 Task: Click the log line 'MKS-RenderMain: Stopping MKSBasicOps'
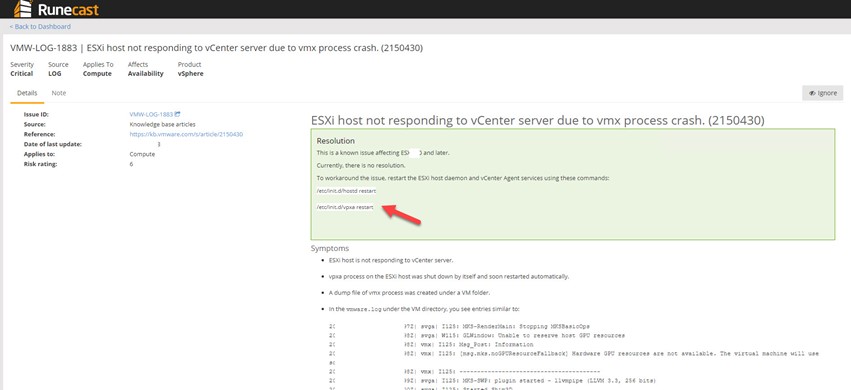pyautogui.click(x=526, y=327)
